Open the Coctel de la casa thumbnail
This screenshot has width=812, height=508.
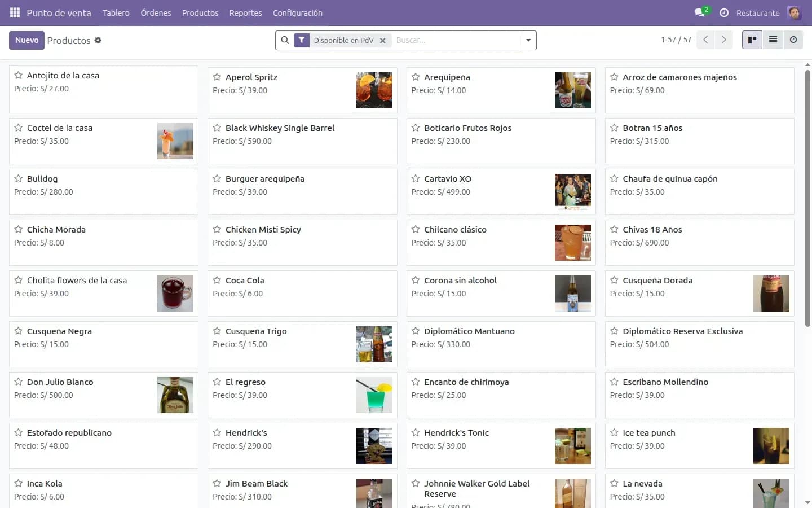175,141
